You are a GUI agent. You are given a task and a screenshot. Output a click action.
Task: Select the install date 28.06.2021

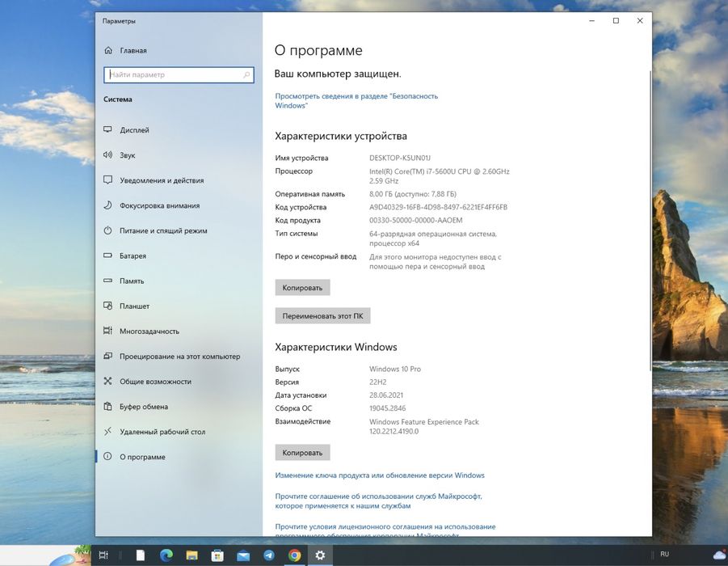pos(386,395)
